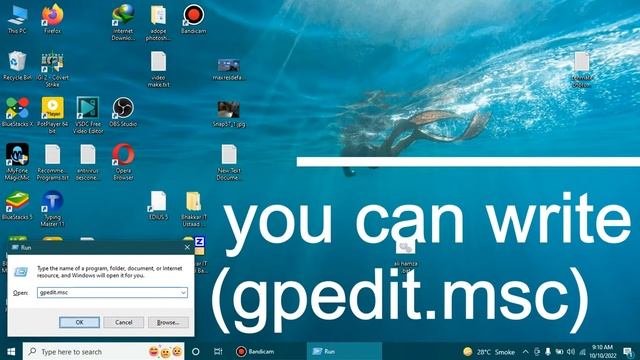Open Snap57_1.jpg image file
Screen dimensions: 640x360
pos(229,114)
